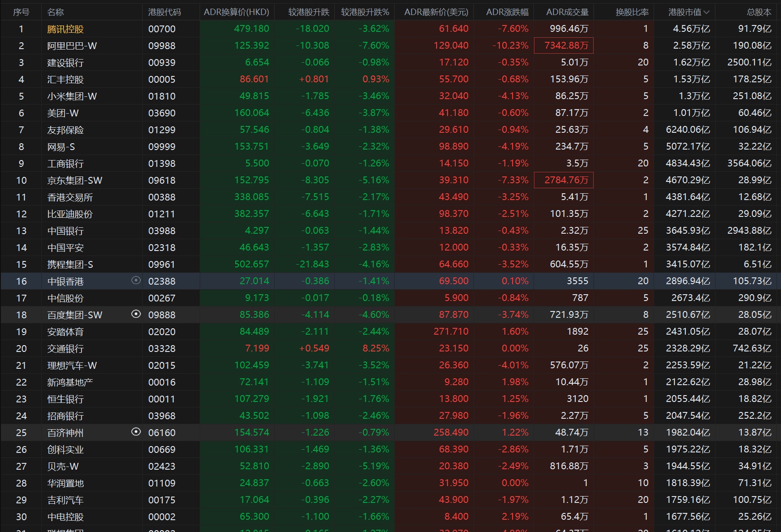Click the ADR成交量 column header

click(567, 12)
